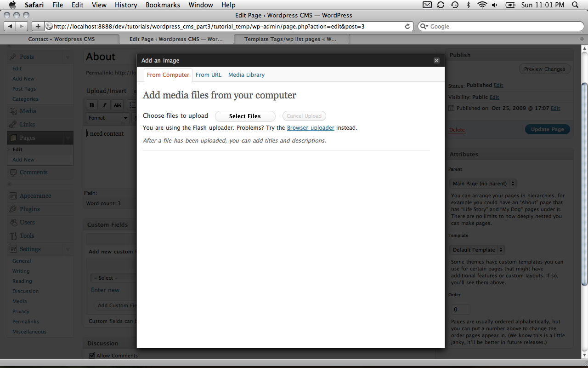
Task: Click the Wi-Fi icon in menu bar
Action: click(x=482, y=5)
